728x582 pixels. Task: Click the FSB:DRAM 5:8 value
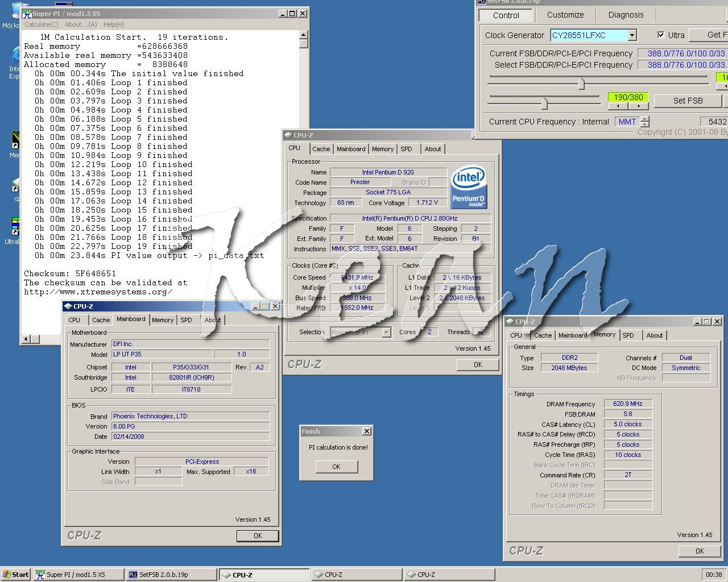click(628, 414)
